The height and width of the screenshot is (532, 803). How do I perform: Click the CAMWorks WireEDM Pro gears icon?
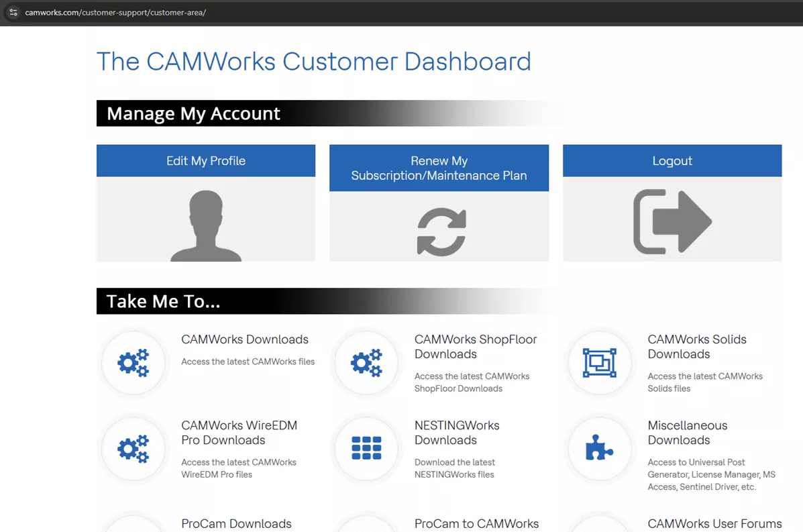pos(133,449)
